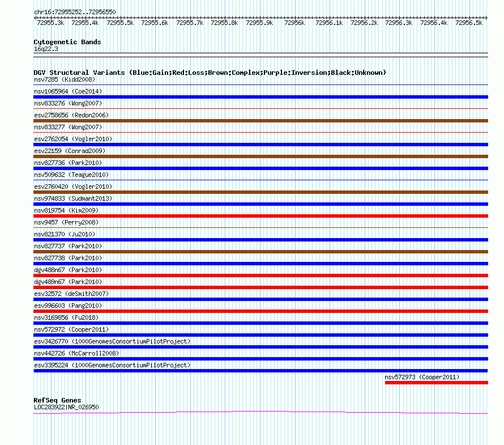Click nsv821370 (Ju2010) variant label

[65, 234]
